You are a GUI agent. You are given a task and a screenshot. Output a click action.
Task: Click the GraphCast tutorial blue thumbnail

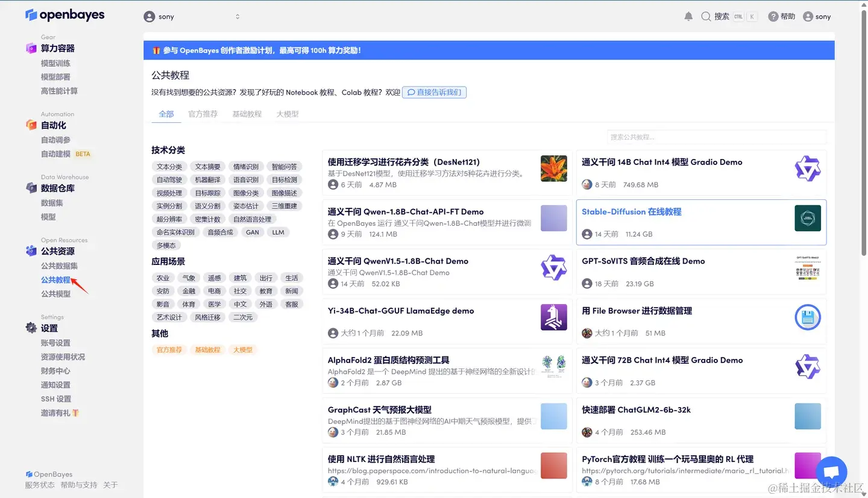(x=554, y=416)
